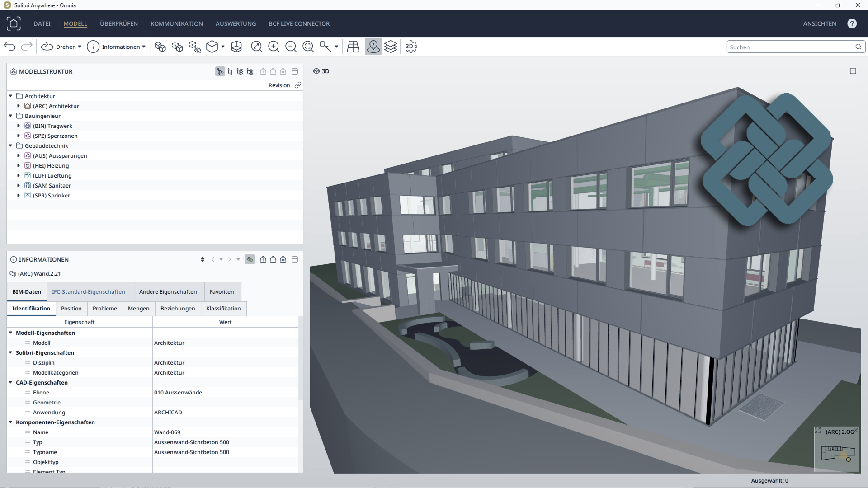Open the cube view options arrow
868x488 pixels.
click(x=223, y=47)
